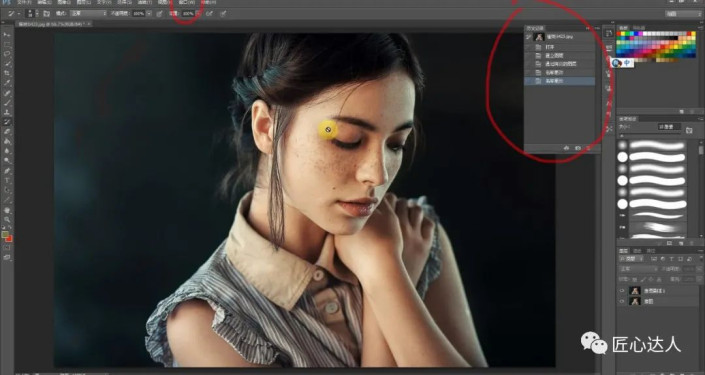Screen dimensions: 705x375
Task: Select the Brush tool in toolbox
Action: (x=7, y=103)
